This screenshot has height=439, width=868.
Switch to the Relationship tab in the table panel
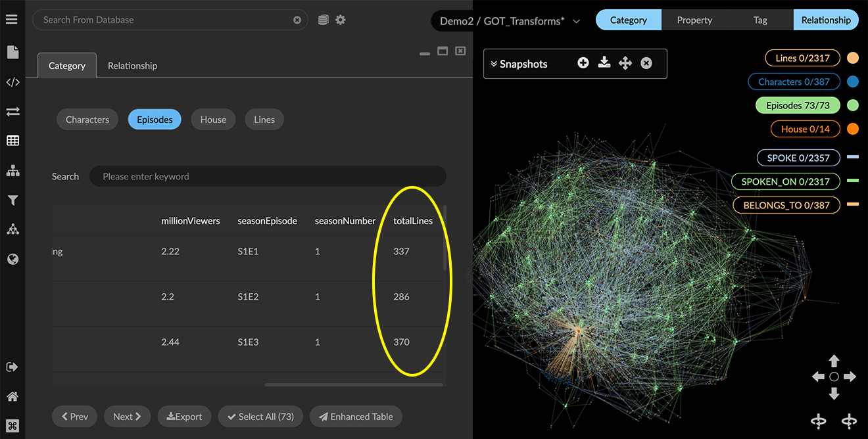[x=132, y=66]
